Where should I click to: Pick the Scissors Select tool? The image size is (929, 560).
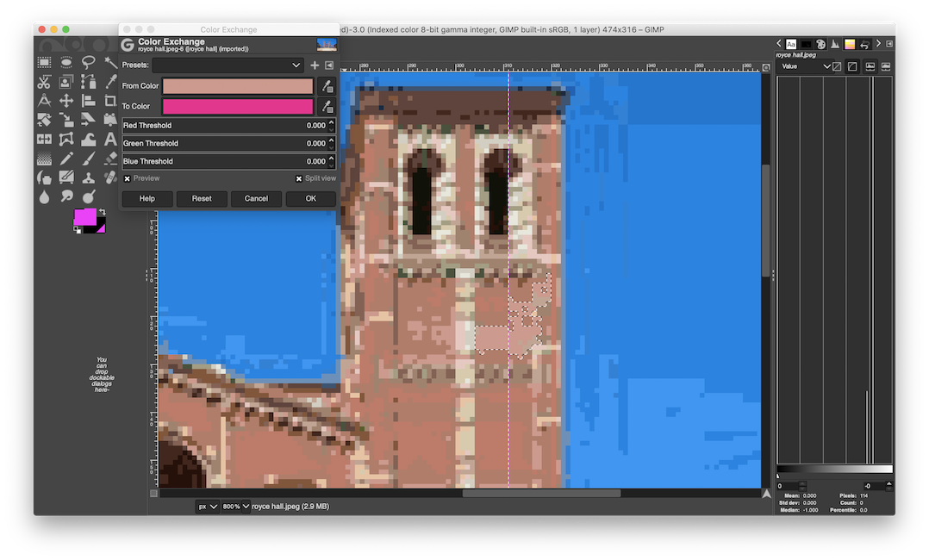coord(44,82)
